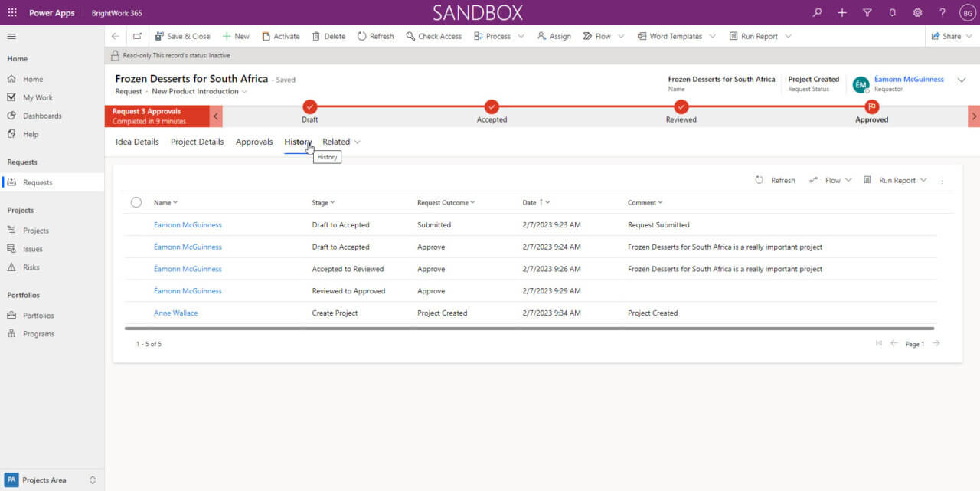This screenshot has height=491, width=980.
Task: Open Eamonn McGuinness from the first history row
Action: pos(188,224)
